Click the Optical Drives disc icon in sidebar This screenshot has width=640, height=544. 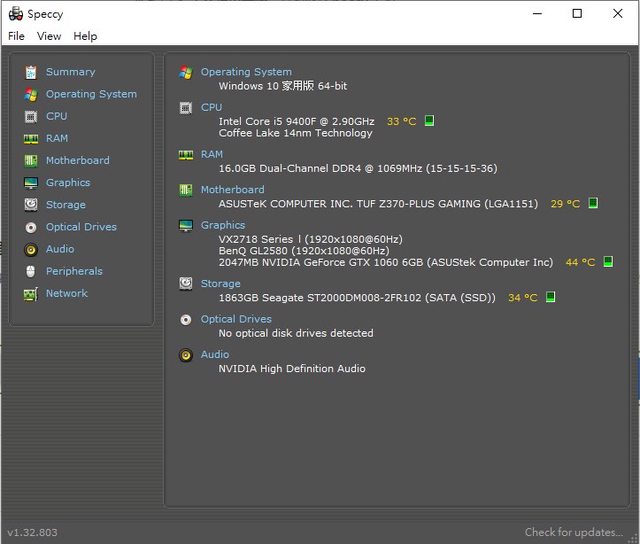pos(31,227)
